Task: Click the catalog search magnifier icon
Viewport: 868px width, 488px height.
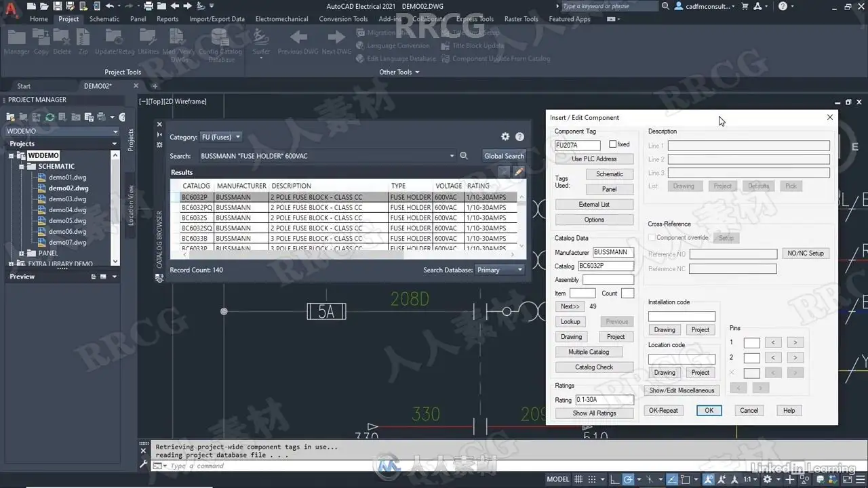Action: [464, 156]
